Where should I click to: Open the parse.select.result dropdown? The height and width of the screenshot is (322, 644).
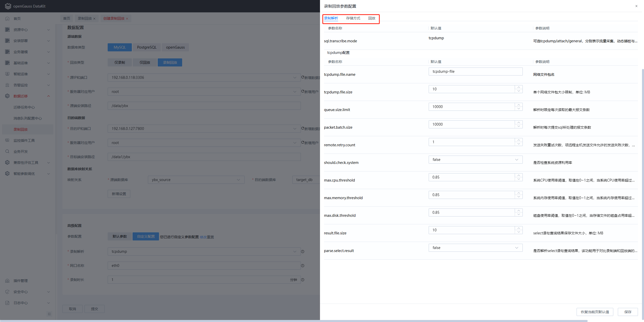click(475, 248)
